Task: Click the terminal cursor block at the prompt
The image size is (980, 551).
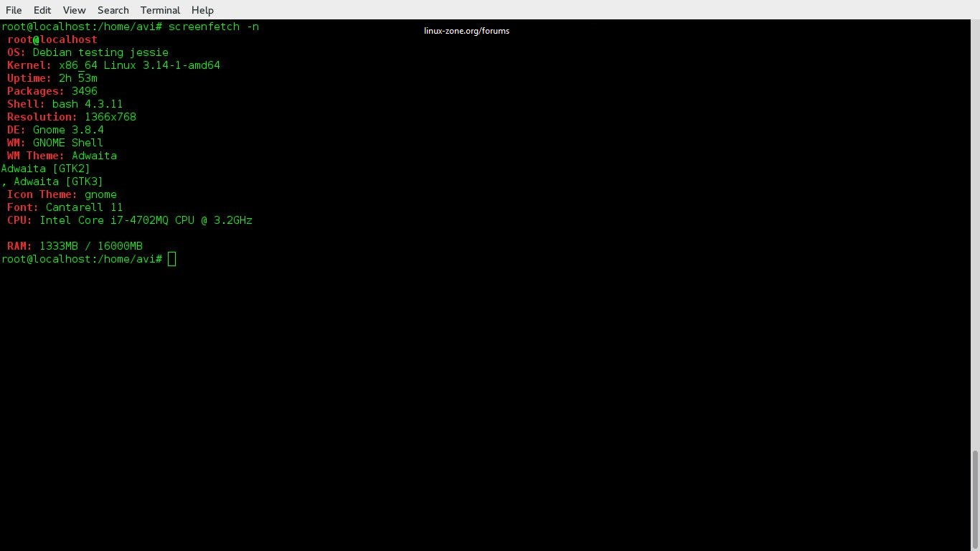Action: [x=171, y=259]
